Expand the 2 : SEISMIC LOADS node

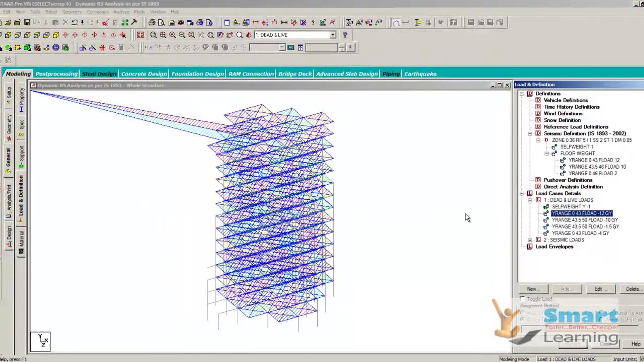coord(530,240)
